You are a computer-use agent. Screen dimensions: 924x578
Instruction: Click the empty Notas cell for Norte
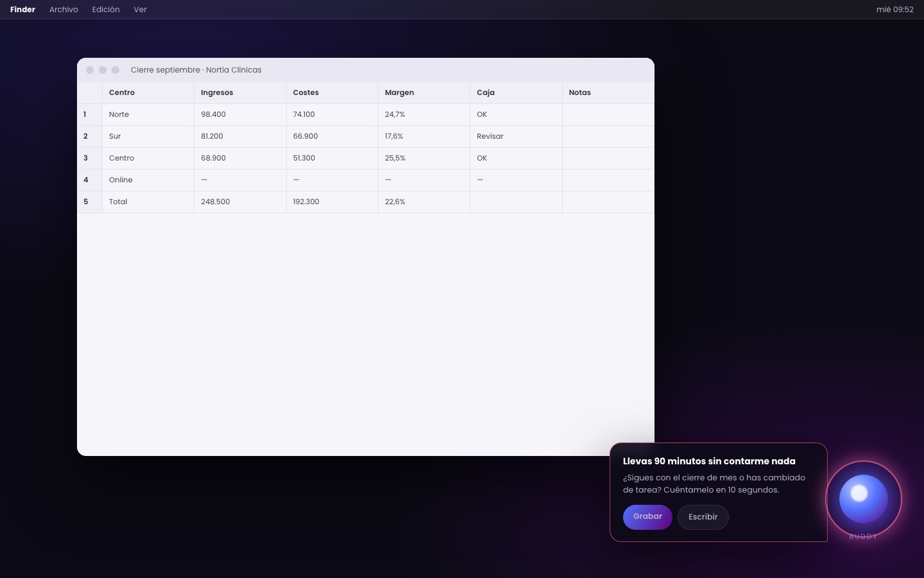[x=608, y=114]
